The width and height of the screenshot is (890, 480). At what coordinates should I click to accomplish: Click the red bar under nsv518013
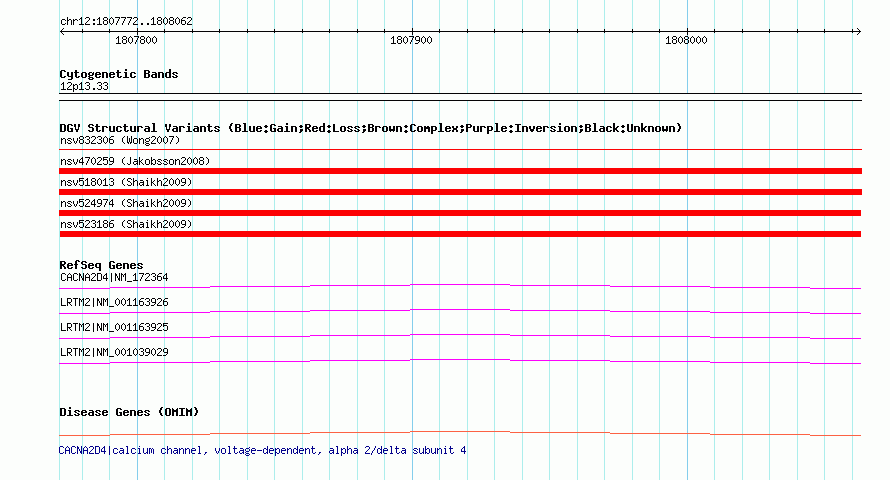click(x=460, y=192)
